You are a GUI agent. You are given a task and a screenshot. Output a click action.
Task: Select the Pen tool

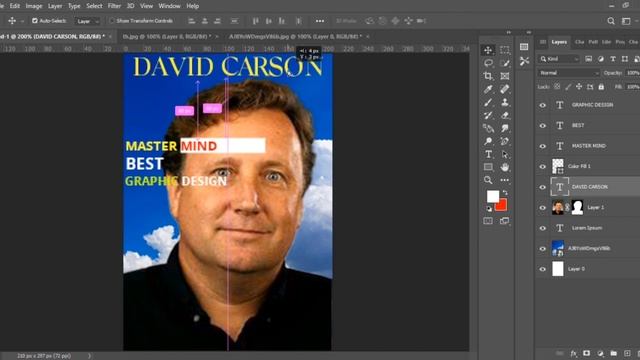point(505,141)
